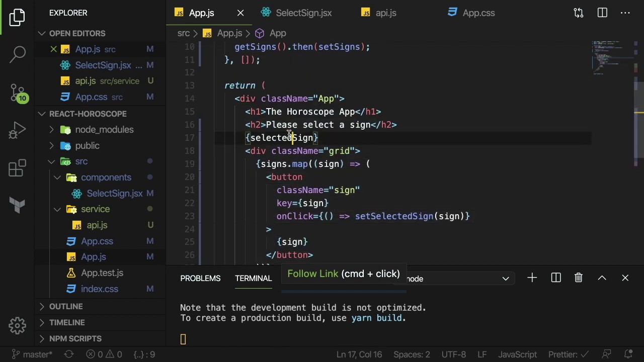Open App.css in the src tree

point(97,241)
